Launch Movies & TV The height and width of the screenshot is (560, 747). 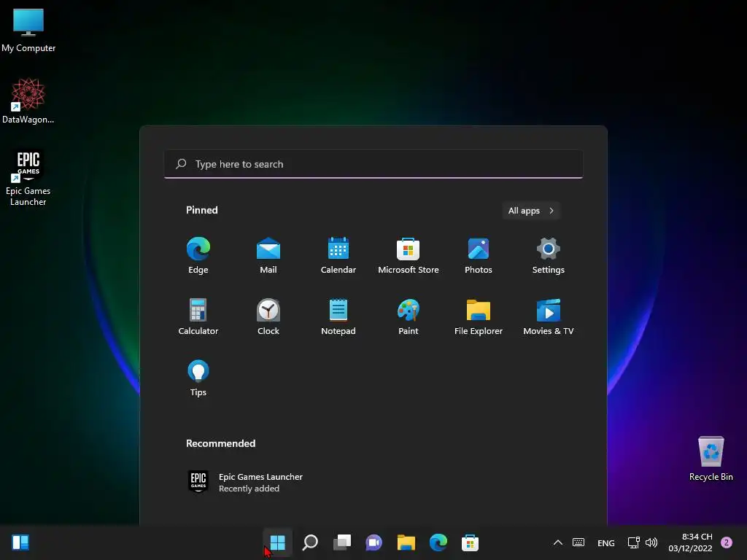549,316
